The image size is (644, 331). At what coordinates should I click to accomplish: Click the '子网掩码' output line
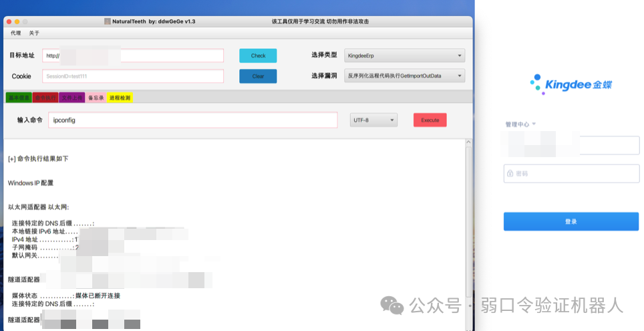(x=45, y=247)
